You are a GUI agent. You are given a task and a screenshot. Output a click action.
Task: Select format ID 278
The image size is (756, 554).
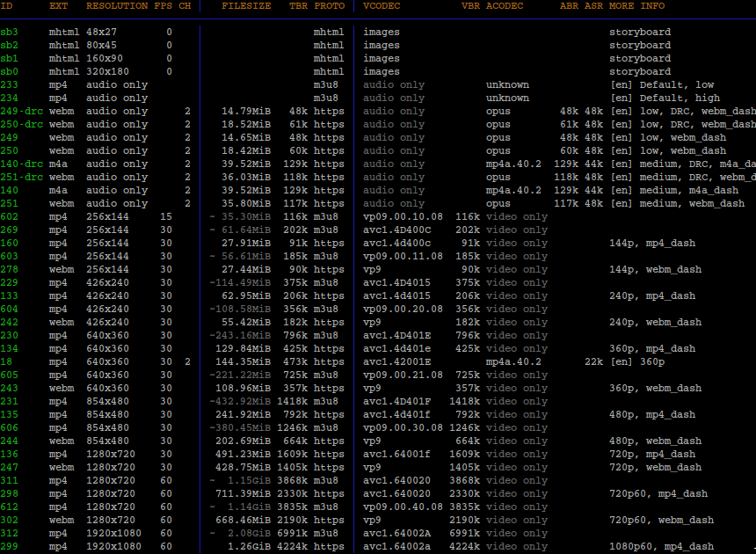coord(9,270)
